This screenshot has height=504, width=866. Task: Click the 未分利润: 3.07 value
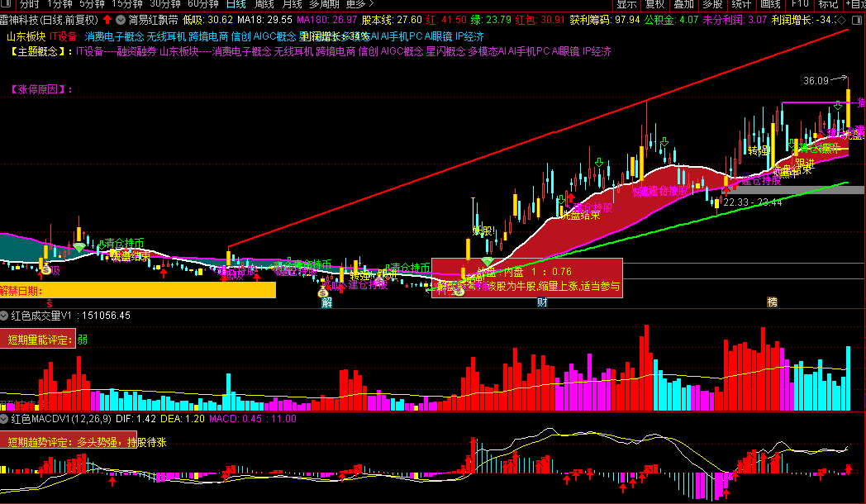point(735,20)
